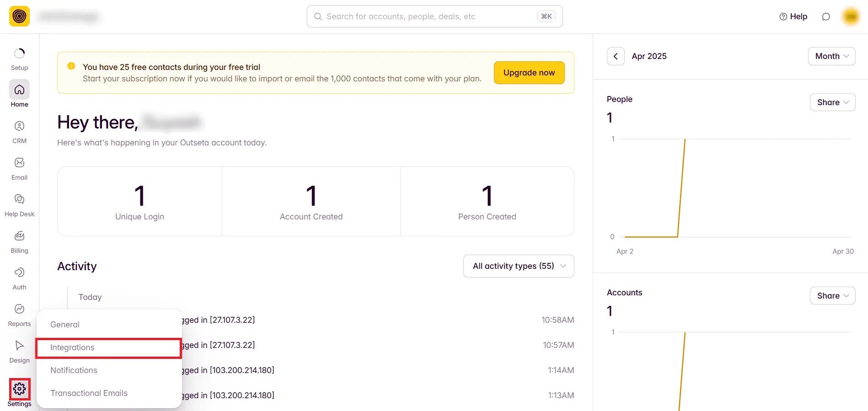Select Transactional Emails menu item
Image resolution: width=868 pixels, height=411 pixels.
tap(89, 393)
